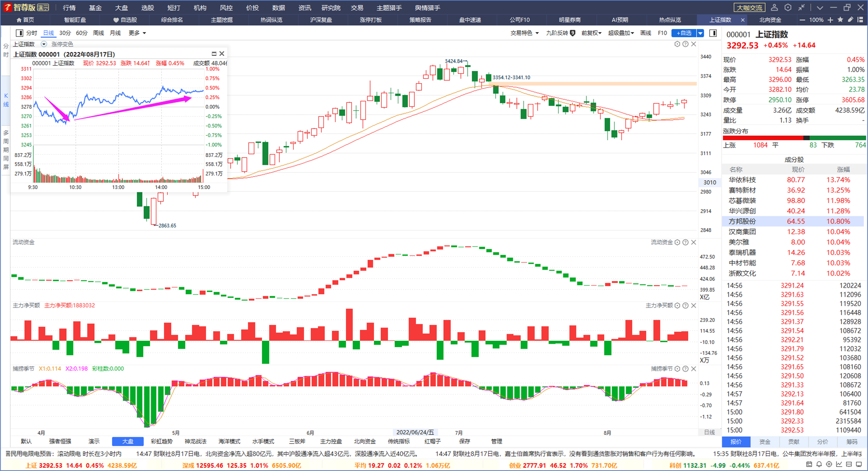
Task: Open 捕捞季节 panel help icon
Action: click(685, 369)
